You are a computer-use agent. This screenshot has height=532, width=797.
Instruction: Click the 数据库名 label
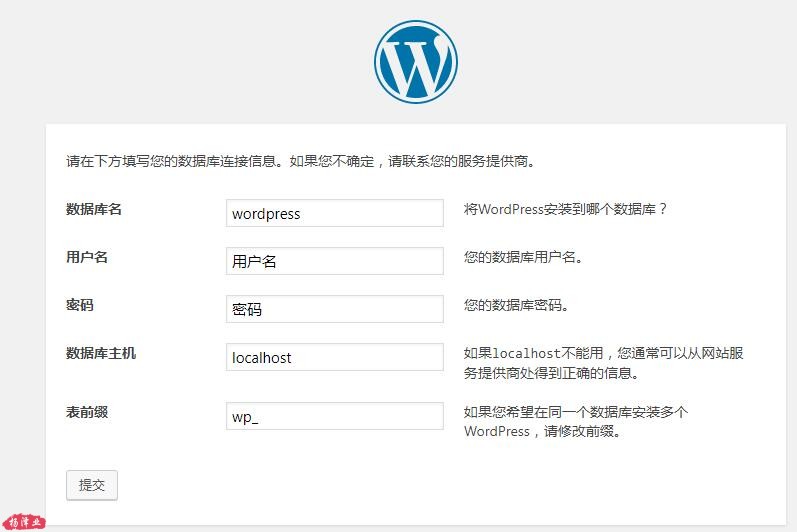click(x=94, y=209)
